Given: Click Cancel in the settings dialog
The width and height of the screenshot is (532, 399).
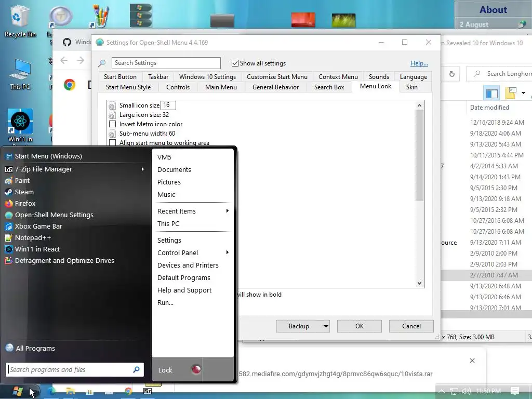Looking at the screenshot, I should [411, 326].
